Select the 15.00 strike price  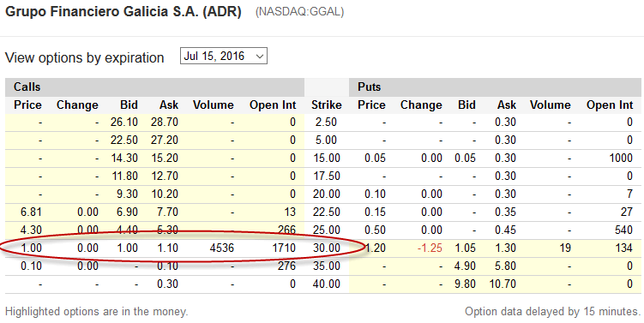(x=326, y=159)
